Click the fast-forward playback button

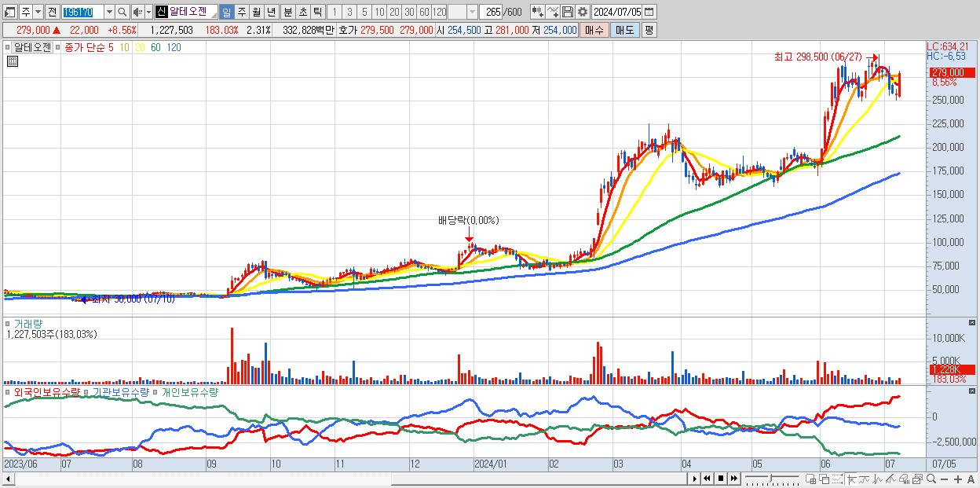[733, 479]
